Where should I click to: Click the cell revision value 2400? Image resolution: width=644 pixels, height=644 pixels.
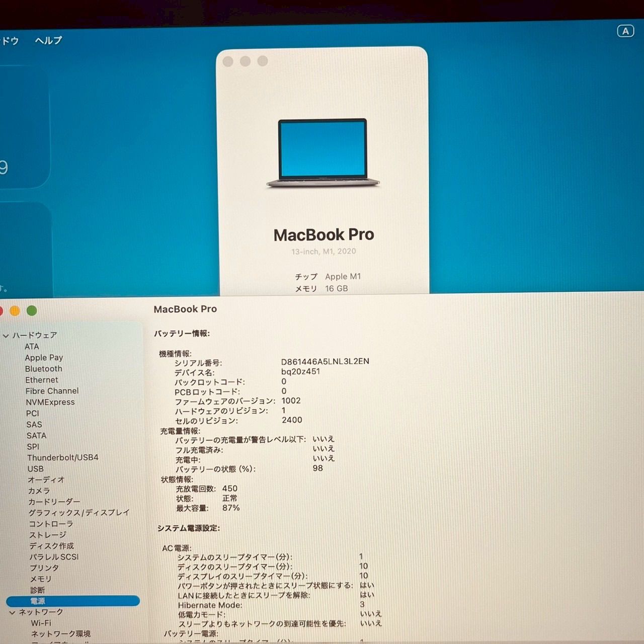point(292,420)
